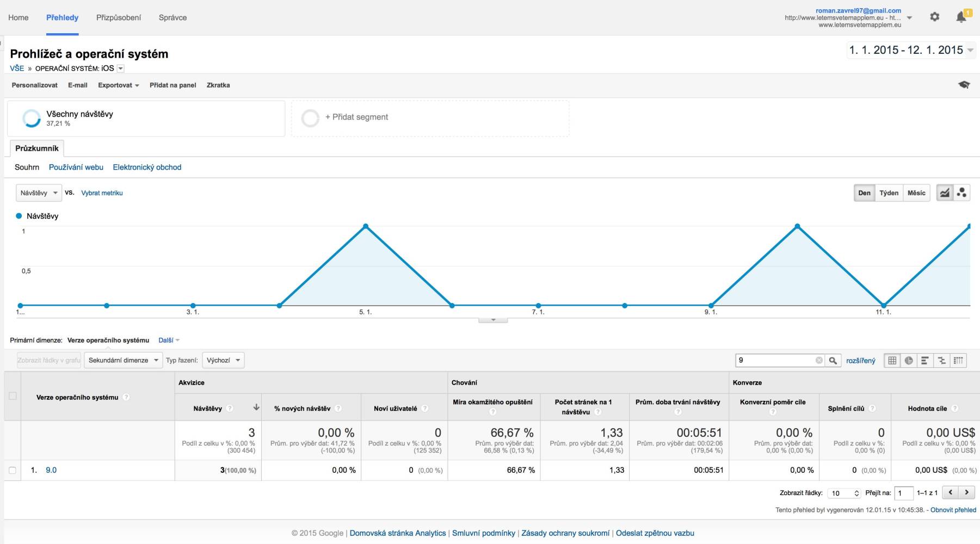
Task: Click the Obnovit přehled link
Action: (x=953, y=510)
